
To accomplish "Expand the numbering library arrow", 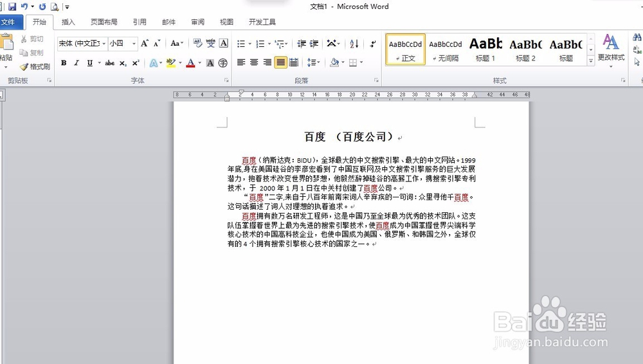I will pyautogui.click(x=269, y=44).
